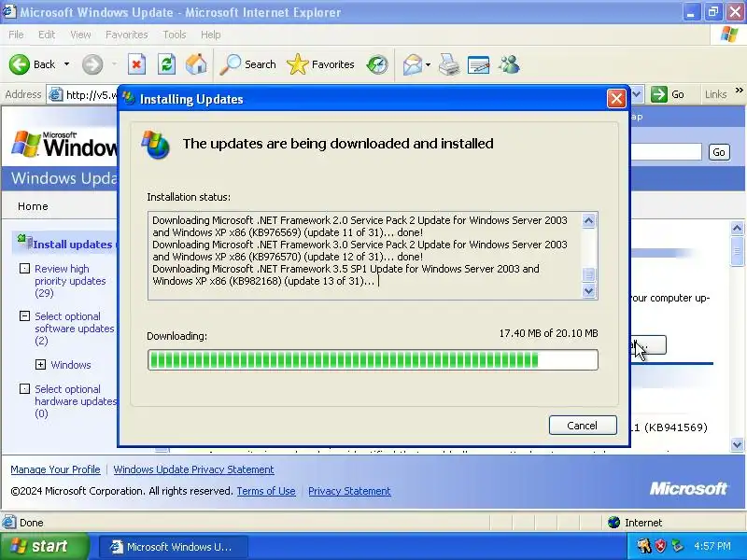Click the page Go button next to search box
747x560 pixels.
[719, 152]
